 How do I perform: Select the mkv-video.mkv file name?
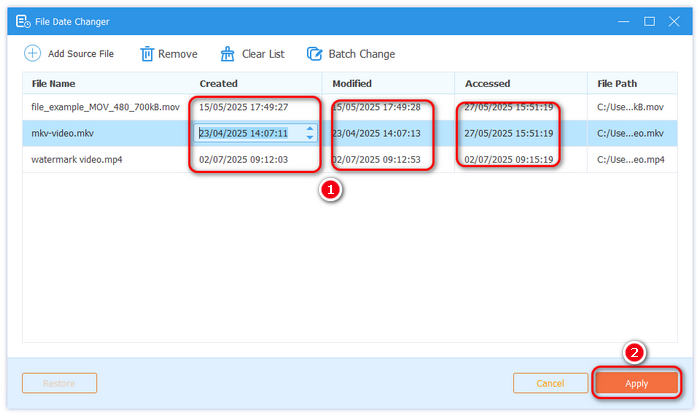click(x=62, y=133)
